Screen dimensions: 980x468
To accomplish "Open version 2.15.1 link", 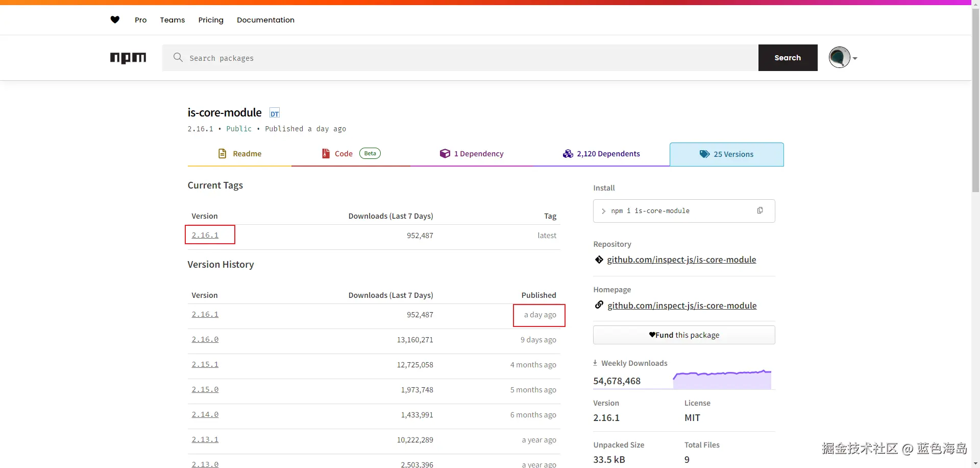I will 205,364.
